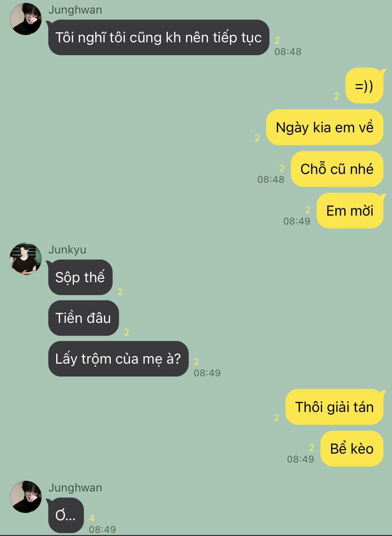Click the Junghwan name above the 'Ơ...' message
392x536 pixels.
click(x=75, y=488)
